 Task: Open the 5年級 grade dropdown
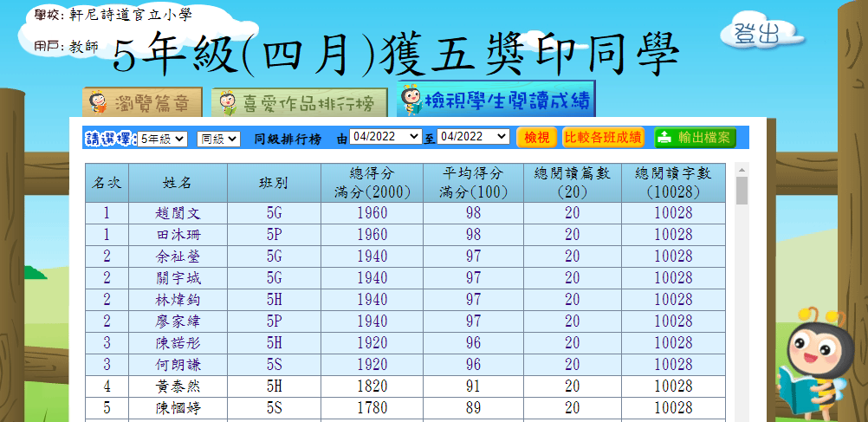(162, 139)
